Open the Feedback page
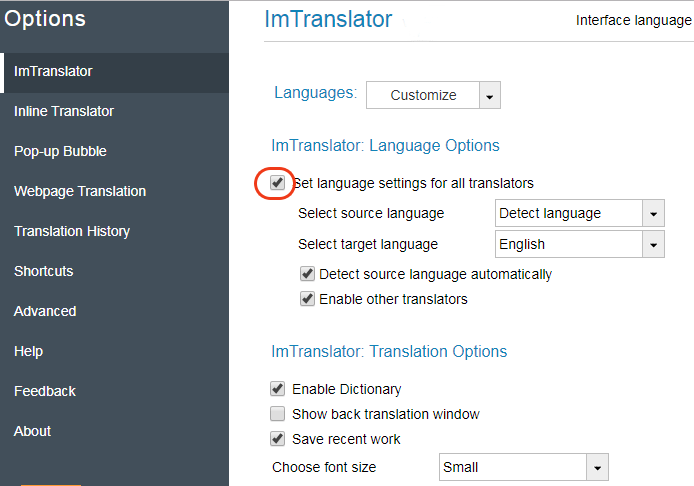 pos(45,391)
